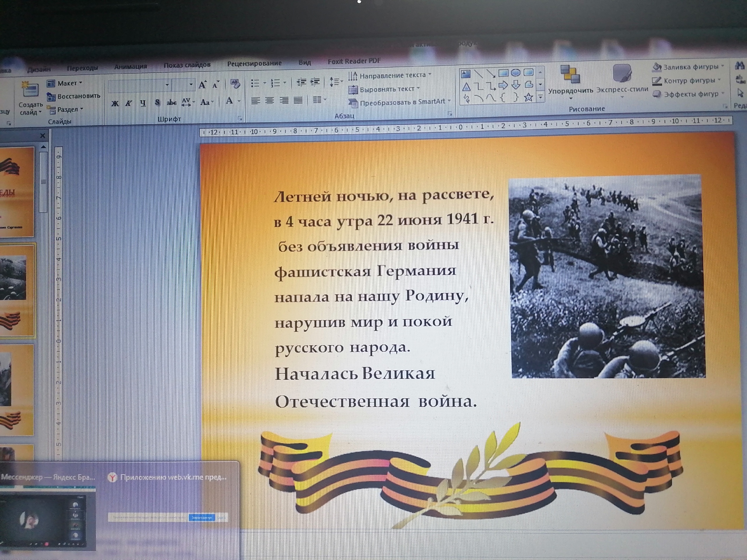Viewport: 747px width, 560px height.
Task: Align text left
Action: click(256, 101)
